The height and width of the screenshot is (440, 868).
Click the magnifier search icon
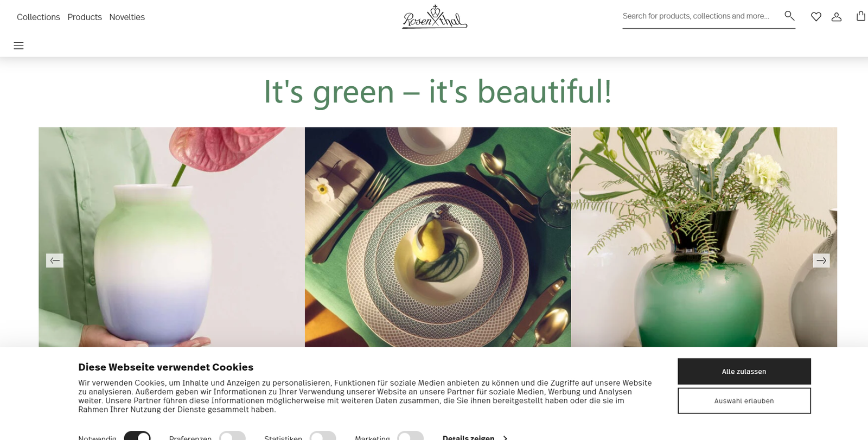pos(789,16)
